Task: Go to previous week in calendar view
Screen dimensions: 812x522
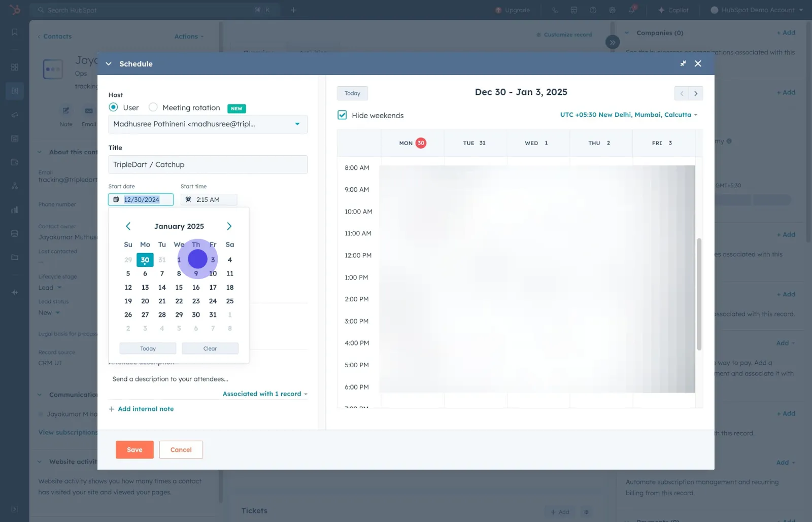Action: pos(682,93)
